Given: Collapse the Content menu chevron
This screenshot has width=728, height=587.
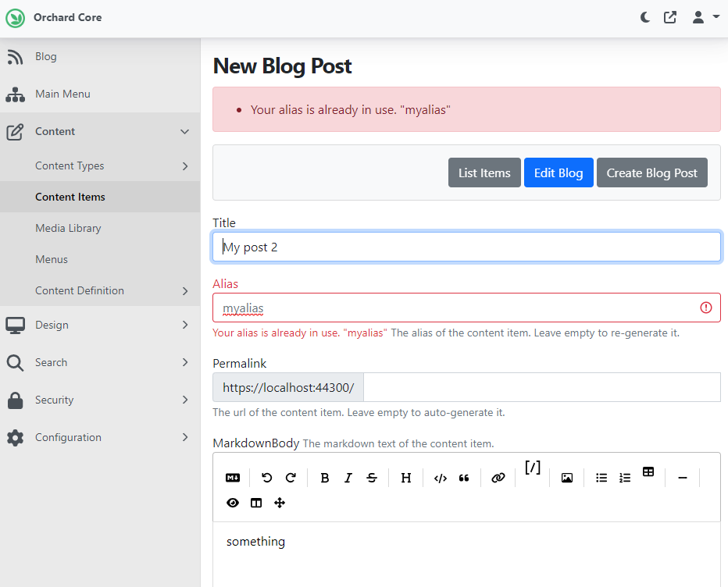Looking at the screenshot, I should (x=185, y=132).
